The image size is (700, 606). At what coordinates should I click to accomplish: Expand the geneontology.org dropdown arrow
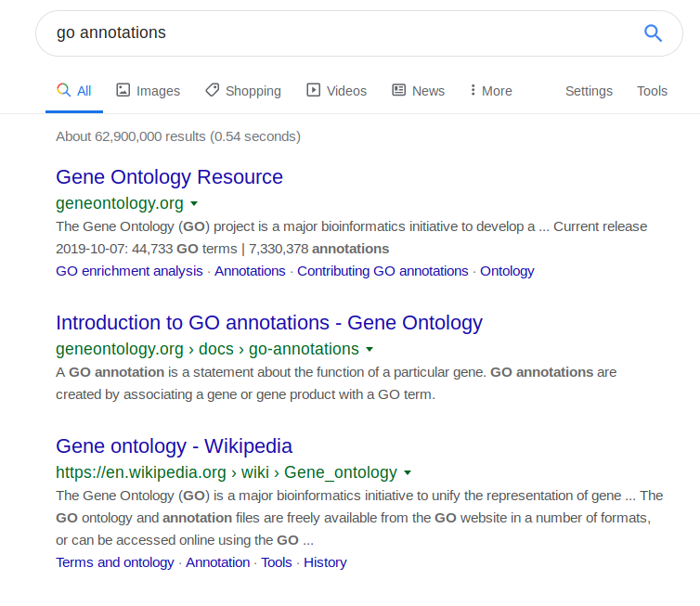click(194, 203)
